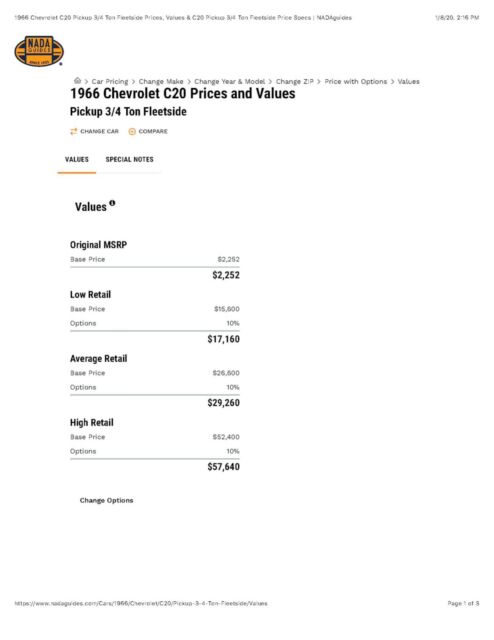This screenshot has height=640, width=494.
Task: Click the NADA Guides logo
Action: click(x=39, y=51)
